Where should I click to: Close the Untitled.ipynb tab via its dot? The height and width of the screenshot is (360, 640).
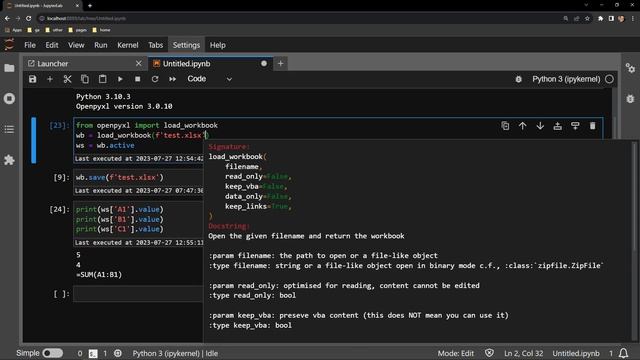tap(264, 64)
